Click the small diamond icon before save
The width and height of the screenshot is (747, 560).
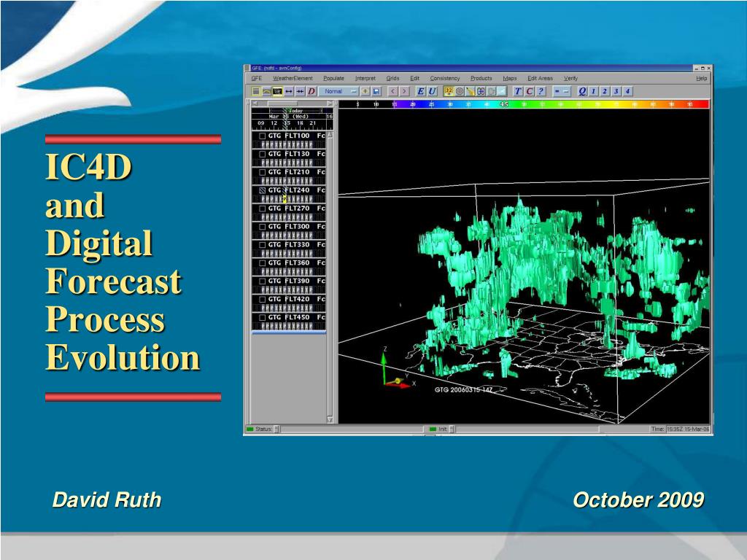click(365, 91)
